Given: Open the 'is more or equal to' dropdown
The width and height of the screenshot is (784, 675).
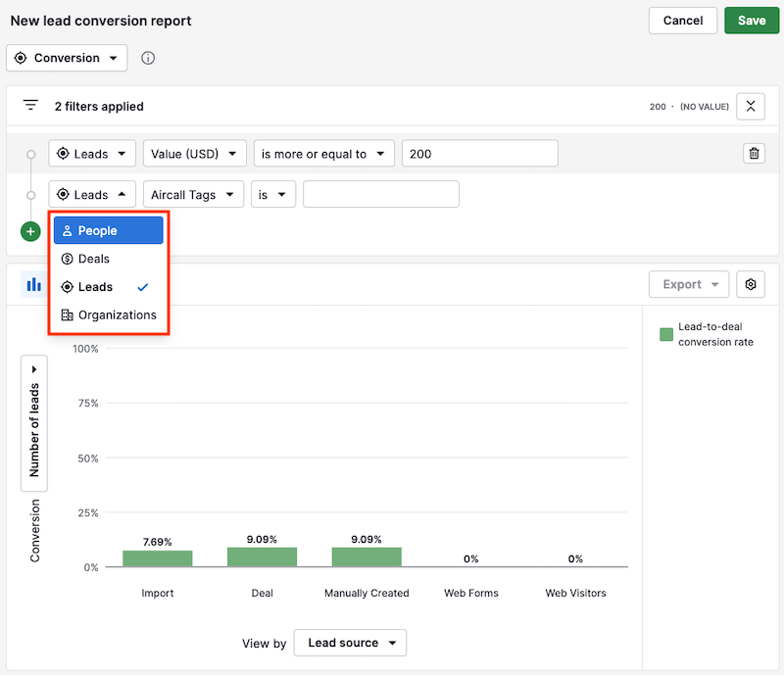Looking at the screenshot, I should 323,154.
